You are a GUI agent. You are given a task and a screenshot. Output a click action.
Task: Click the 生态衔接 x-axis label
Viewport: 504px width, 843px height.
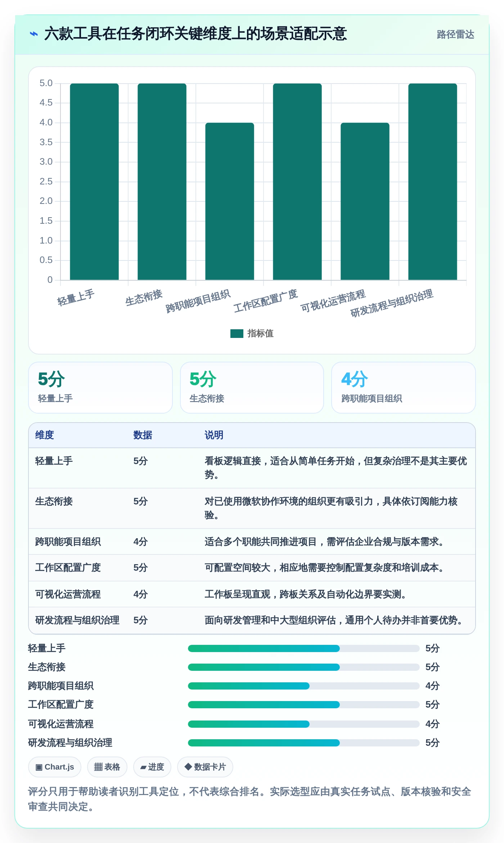(144, 298)
